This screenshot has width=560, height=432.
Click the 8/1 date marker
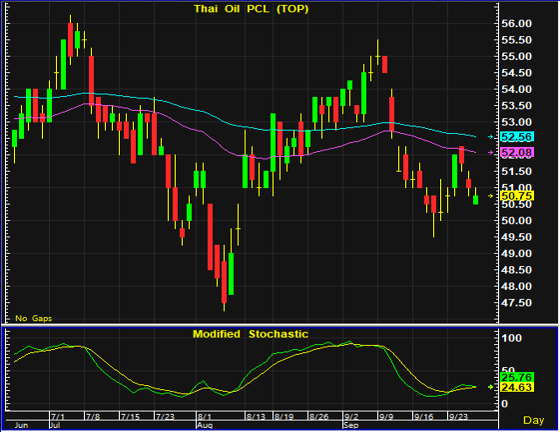tap(205, 417)
